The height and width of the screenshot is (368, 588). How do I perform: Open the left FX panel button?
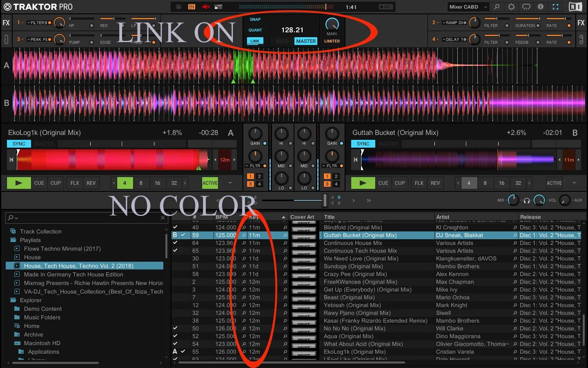coord(6,23)
